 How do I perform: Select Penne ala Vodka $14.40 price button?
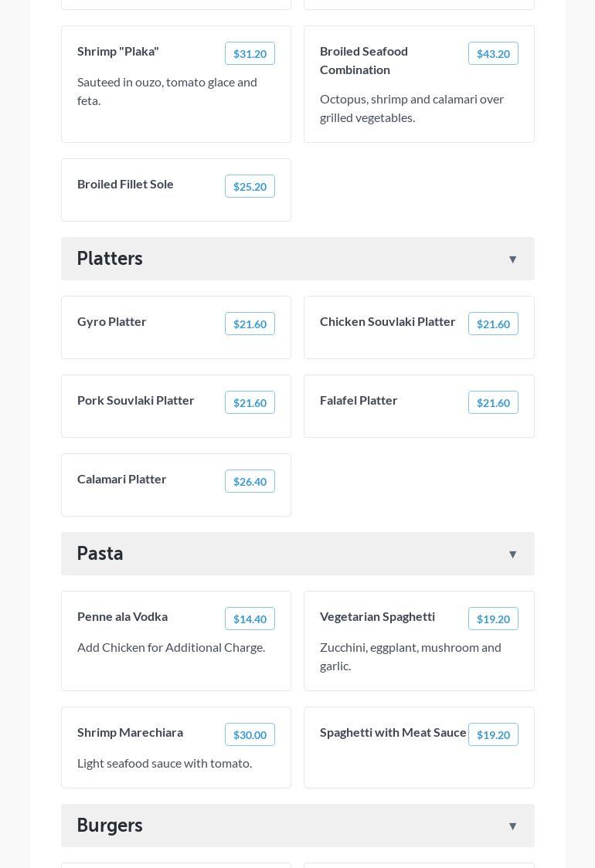(250, 619)
